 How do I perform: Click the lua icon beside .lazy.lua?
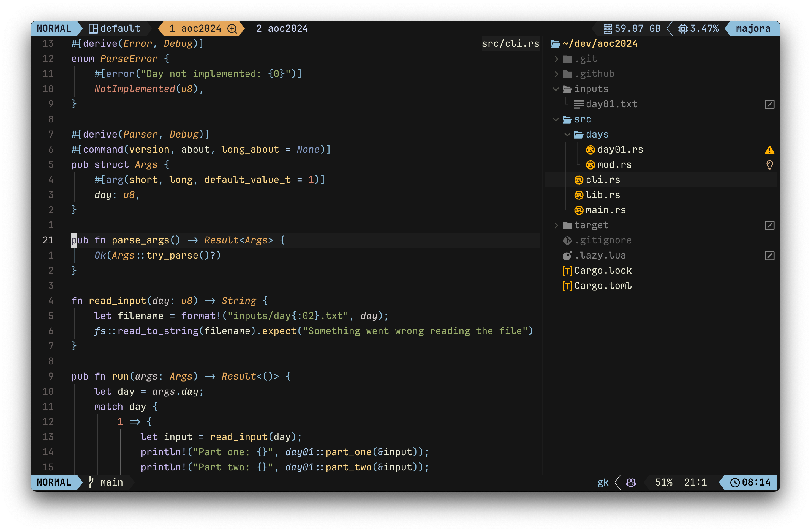pyautogui.click(x=567, y=256)
